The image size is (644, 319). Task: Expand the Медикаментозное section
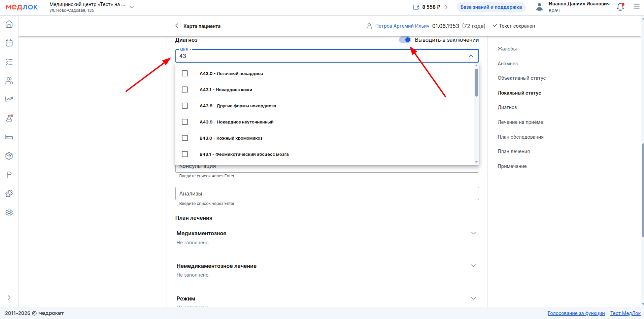click(473, 233)
